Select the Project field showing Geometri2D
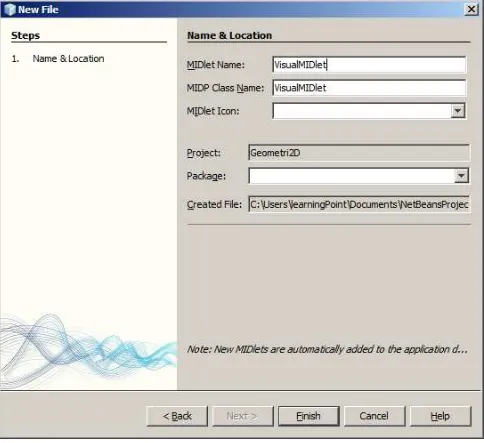 pyautogui.click(x=359, y=153)
